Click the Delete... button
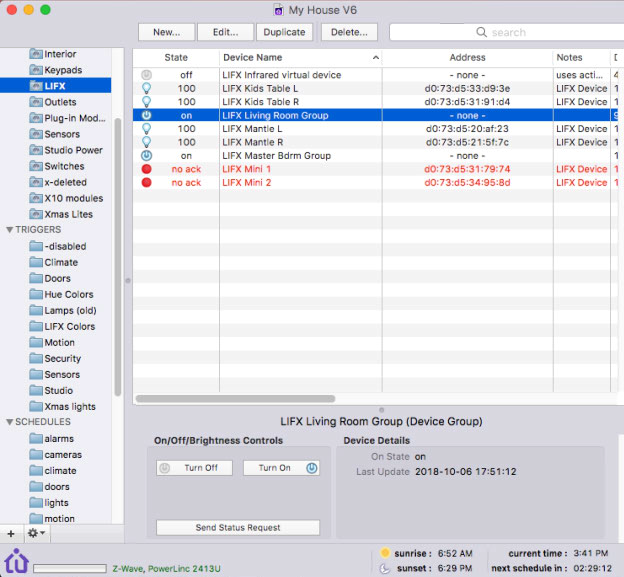The width and height of the screenshot is (624, 577). point(349,32)
